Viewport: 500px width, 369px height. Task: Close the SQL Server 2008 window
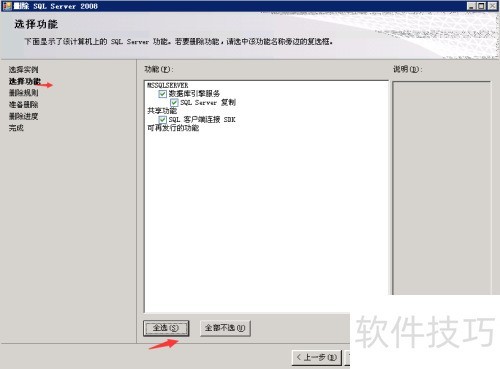tap(492, 6)
